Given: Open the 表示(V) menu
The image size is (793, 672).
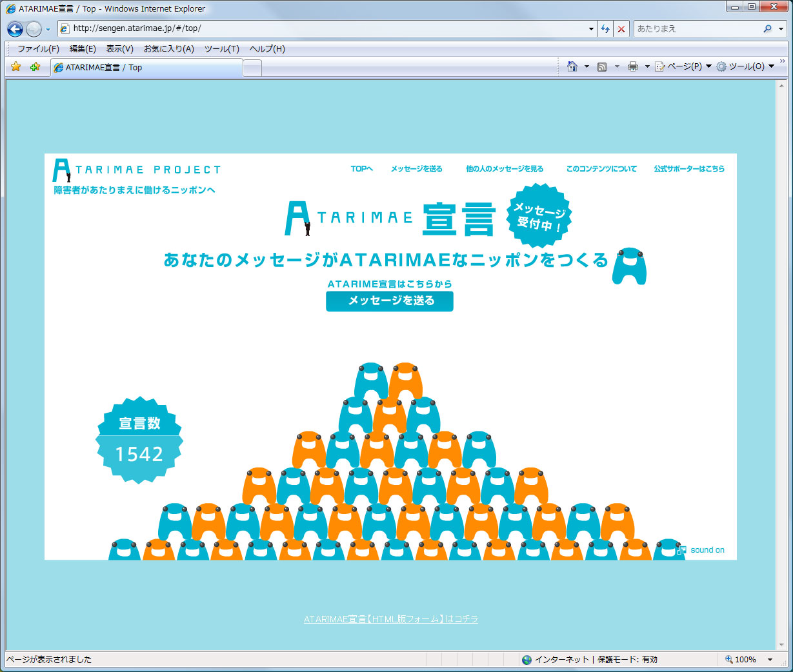Looking at the screenshot, I should [119, 49].
